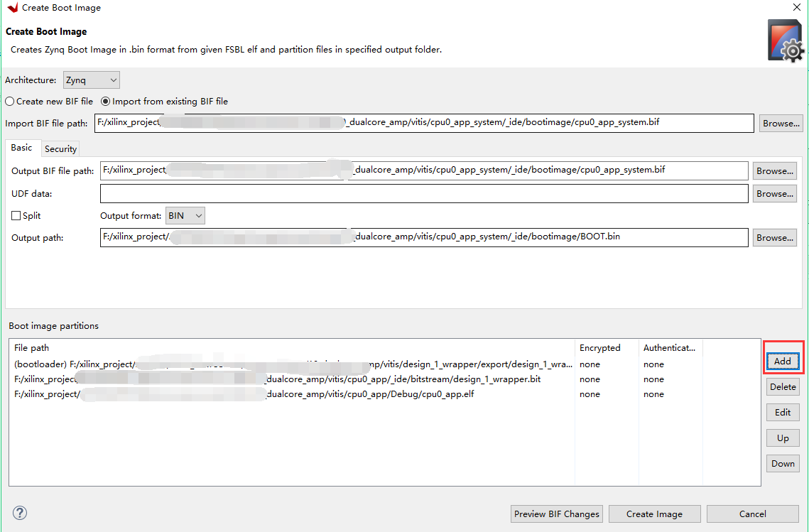Click Encrypted value none for cpu0_app.elf
Screen dimensions: 809x532
[x=590, y=394]
